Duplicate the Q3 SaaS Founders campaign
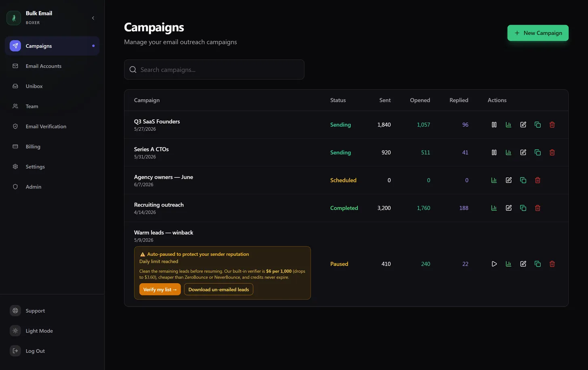 click(538, 125)
